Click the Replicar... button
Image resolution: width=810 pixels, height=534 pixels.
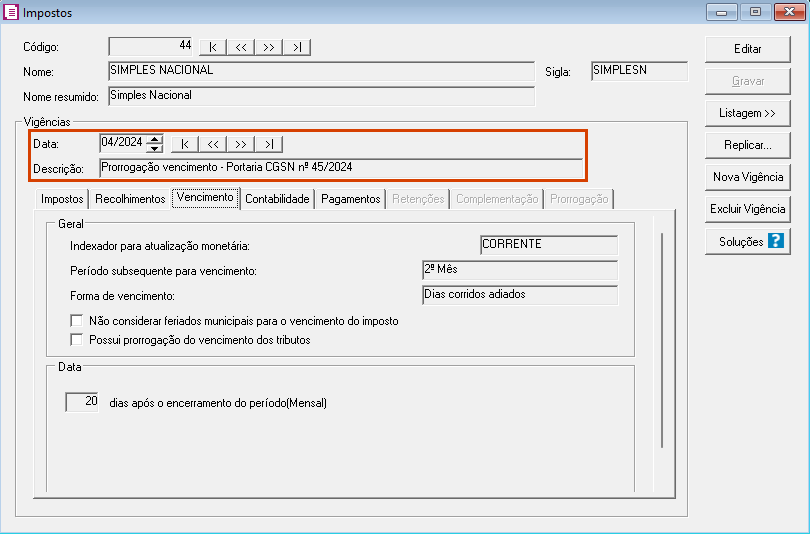747,145
